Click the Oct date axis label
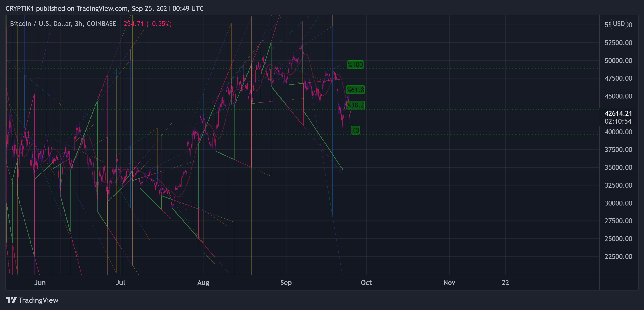Viewport: 644px width, 310px height. [x=366, y=283]
